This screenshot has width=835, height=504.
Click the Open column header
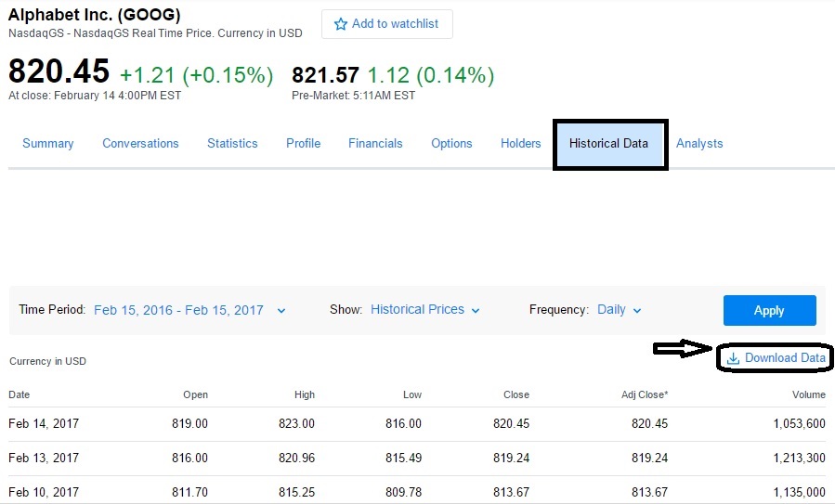pyautogui.click(x=195, y=394)
